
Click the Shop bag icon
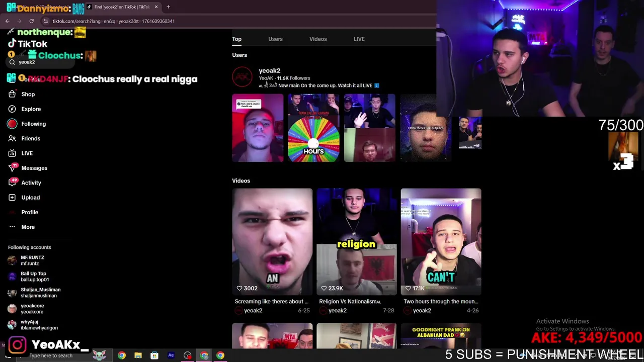pos(12,94)
